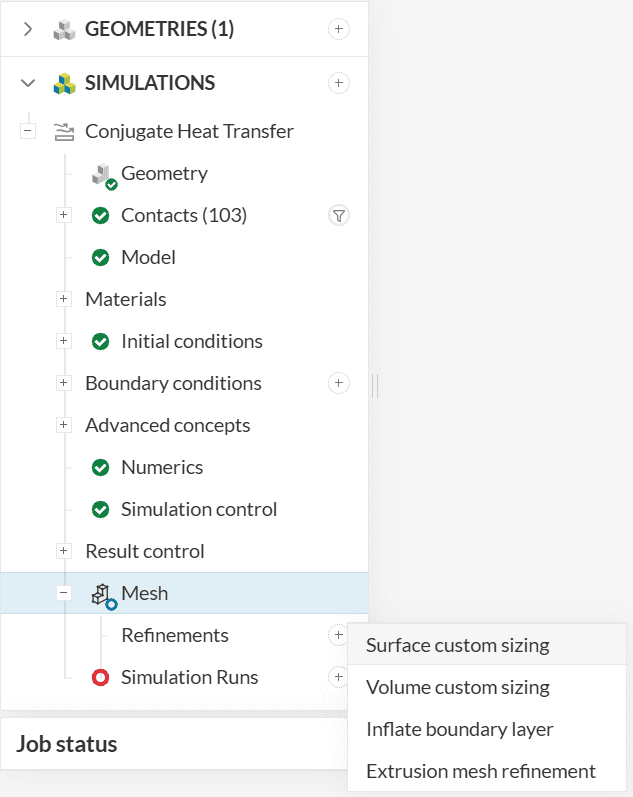
Task: Click the Geometry icon with green check
Action: 104,175
